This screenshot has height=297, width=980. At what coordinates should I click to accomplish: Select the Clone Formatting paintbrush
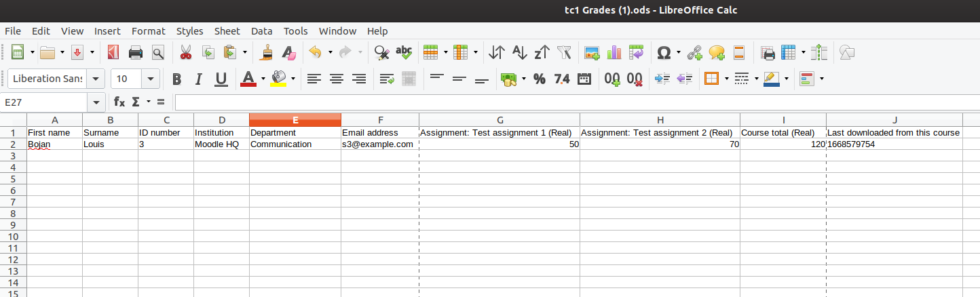tap(267, 52)
